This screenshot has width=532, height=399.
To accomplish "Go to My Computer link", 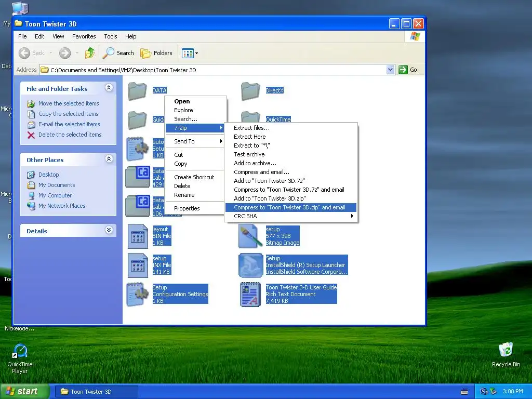I will coord(55,195).
